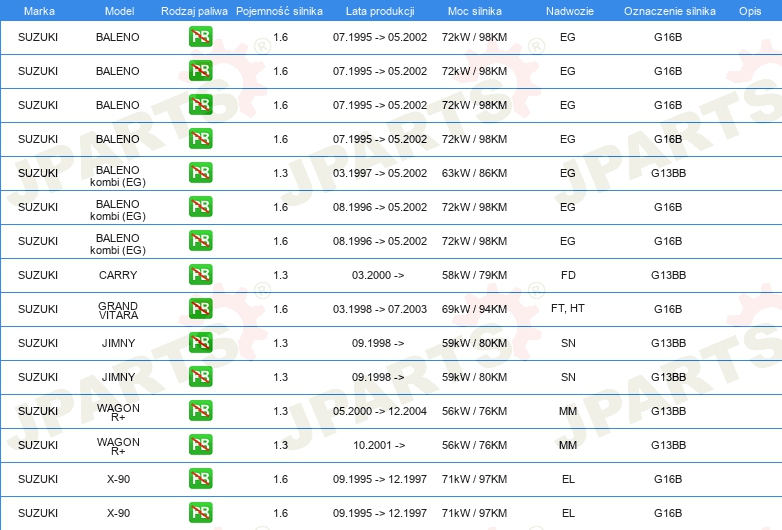Click the 63kW / 86KM power cell
The image size is (782, 530).
point(474,173)
